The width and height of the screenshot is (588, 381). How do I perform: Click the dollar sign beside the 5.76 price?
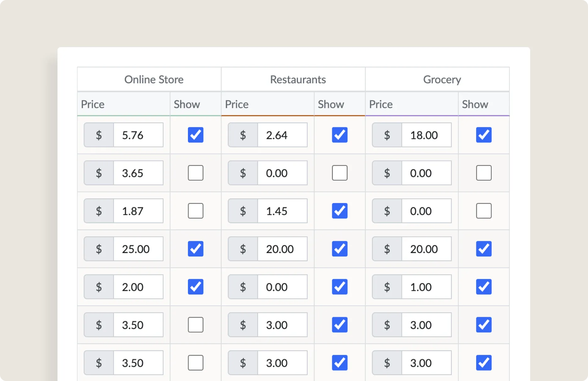tap(99, 135)
